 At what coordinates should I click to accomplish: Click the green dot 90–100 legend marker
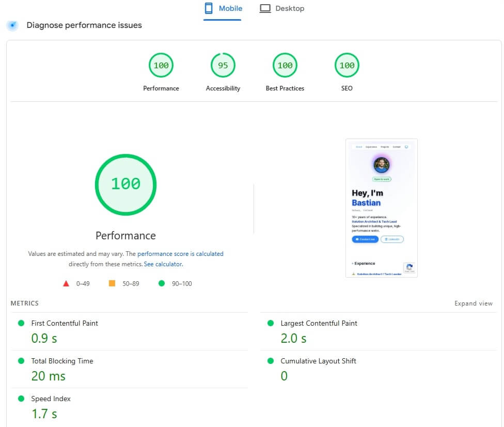click(161, 283)
